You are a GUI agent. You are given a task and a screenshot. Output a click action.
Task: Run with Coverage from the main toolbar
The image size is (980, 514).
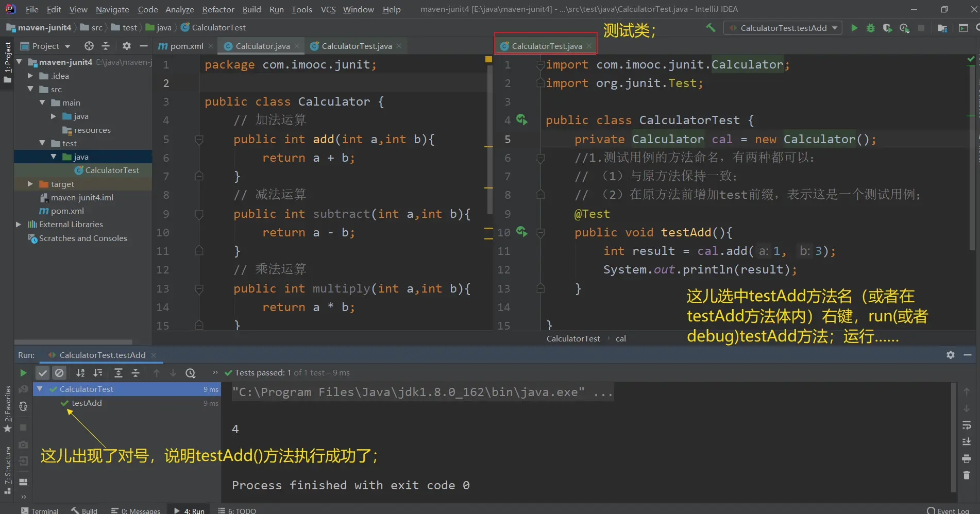click(x=887, y=28)
